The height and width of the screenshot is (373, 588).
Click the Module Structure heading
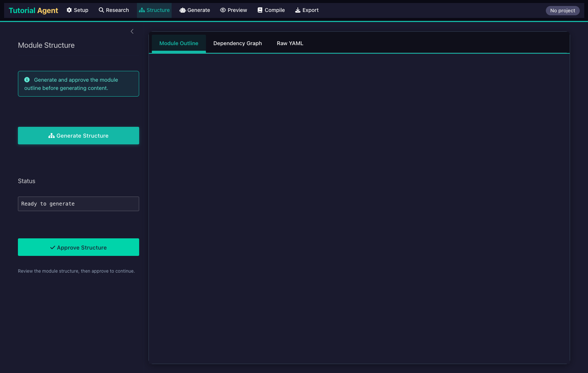[46, 45]
